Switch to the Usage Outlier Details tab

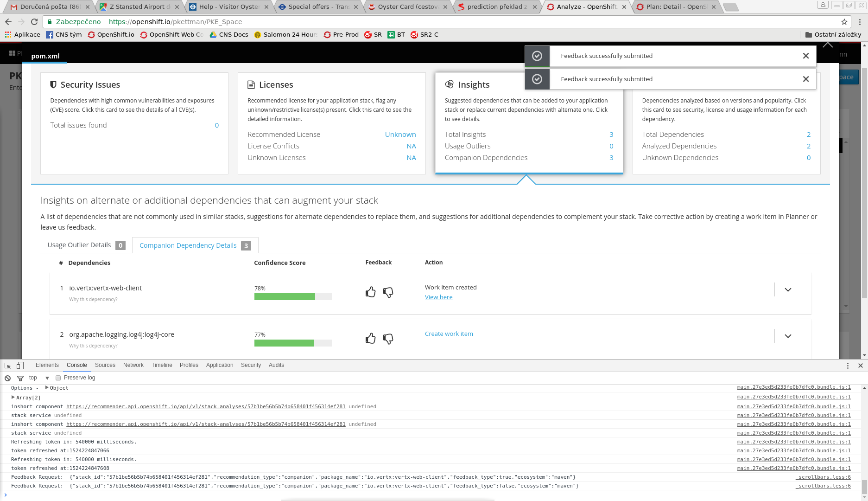79,245
